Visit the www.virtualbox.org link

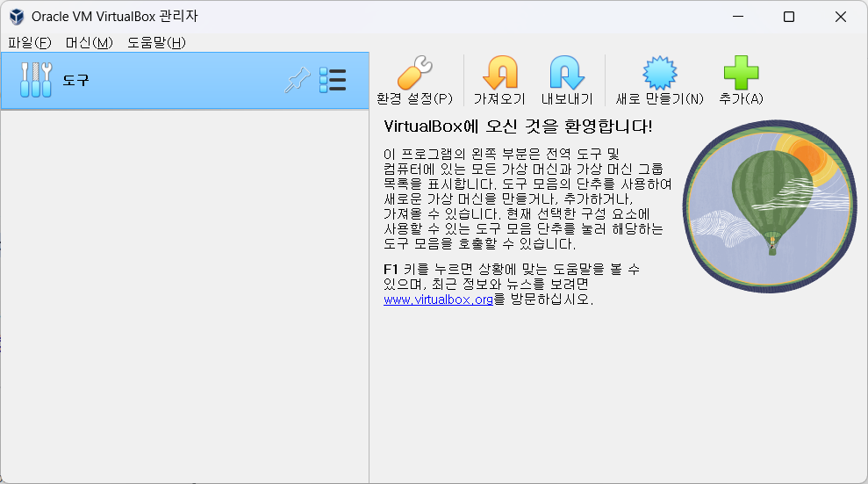pyautogui.click(x=438, y=300)
